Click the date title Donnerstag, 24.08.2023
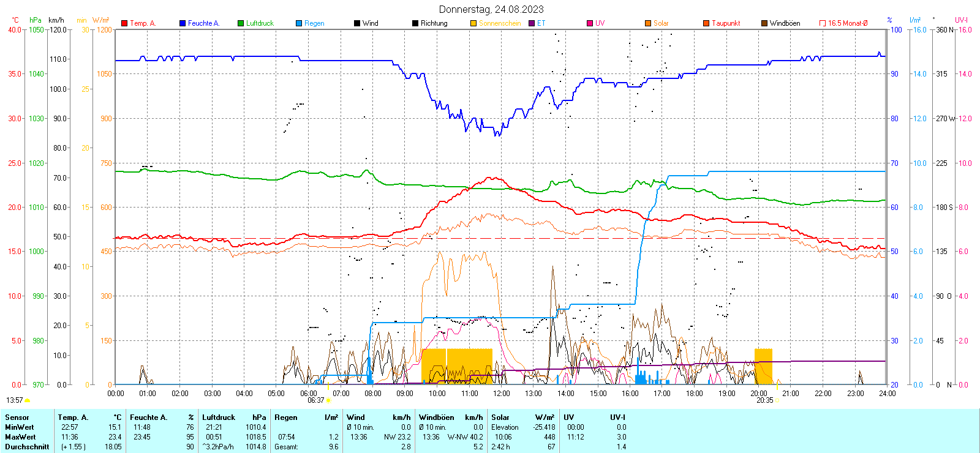Image resolution: width=980 pixels, height=453 pixels. pyautogui.click(x=491, y=9)
